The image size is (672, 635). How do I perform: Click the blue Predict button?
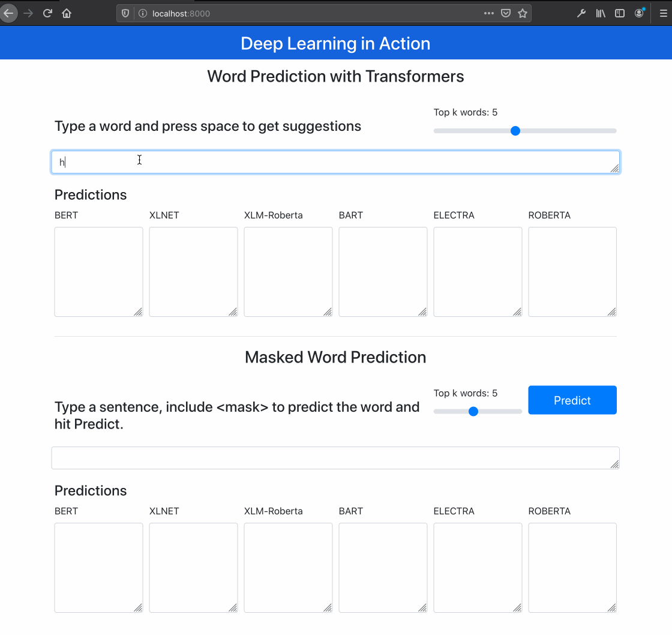click(x=572, y=400)
